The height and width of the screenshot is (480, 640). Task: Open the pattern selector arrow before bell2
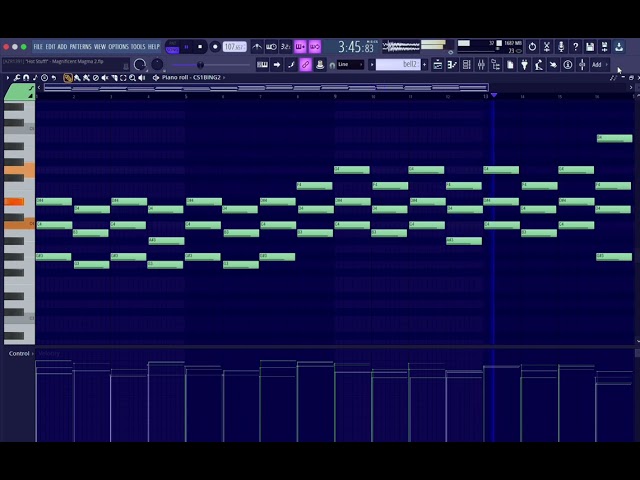pyautogui.click(x=371, y=64)
